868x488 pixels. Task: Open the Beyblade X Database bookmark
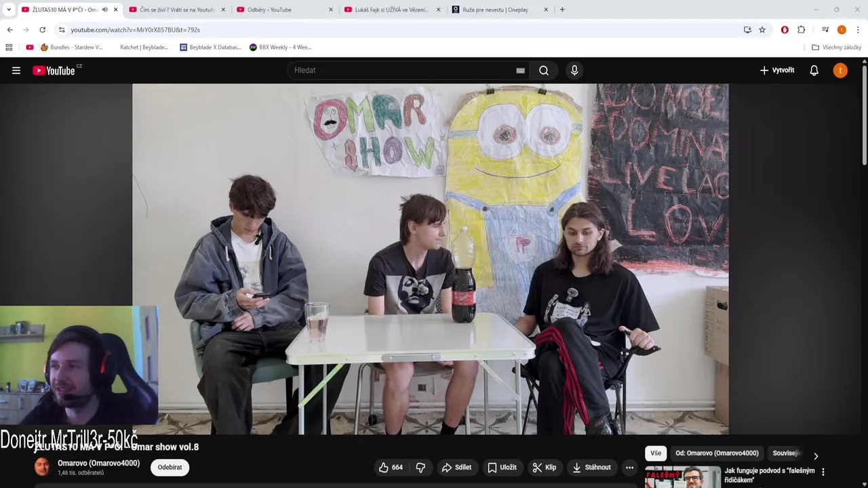click(210, 47)
